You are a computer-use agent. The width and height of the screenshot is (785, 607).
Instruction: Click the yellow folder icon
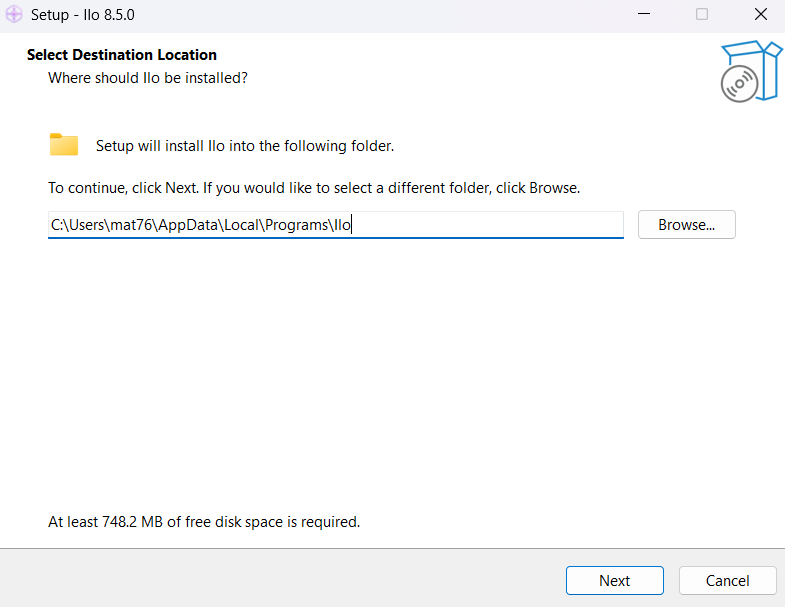[64, 145]
